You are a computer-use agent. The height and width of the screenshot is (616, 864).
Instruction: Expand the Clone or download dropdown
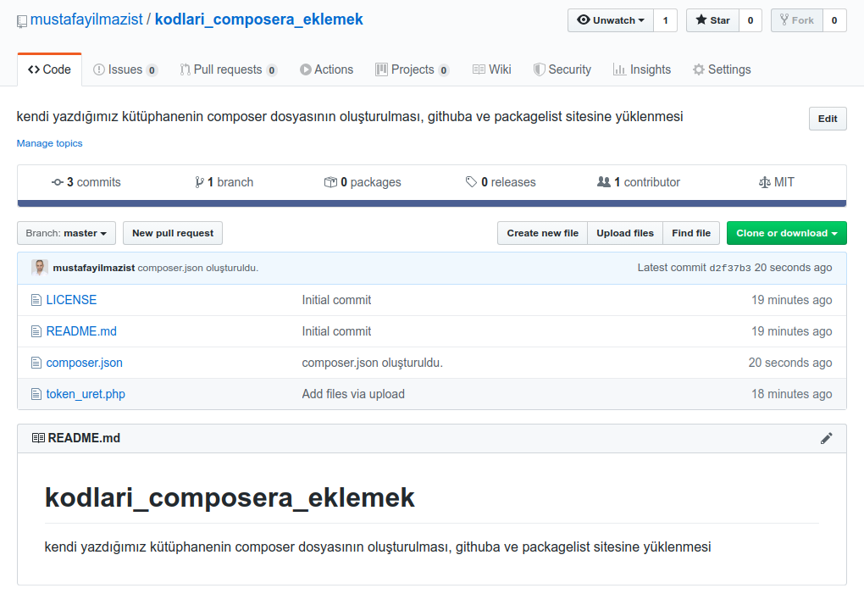pyautogui.click(x=787, y=234)
